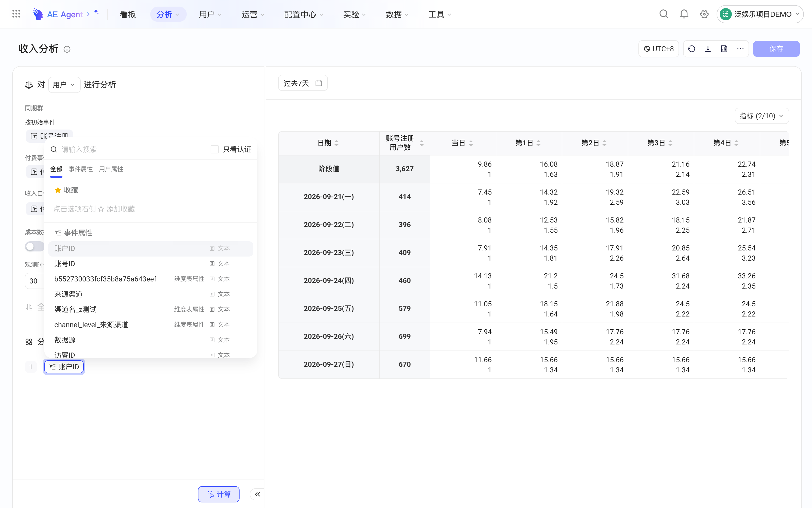Click the AE Agent logo icon
The width and height of the screenshot is (812, 508).
tap(38, 14)
